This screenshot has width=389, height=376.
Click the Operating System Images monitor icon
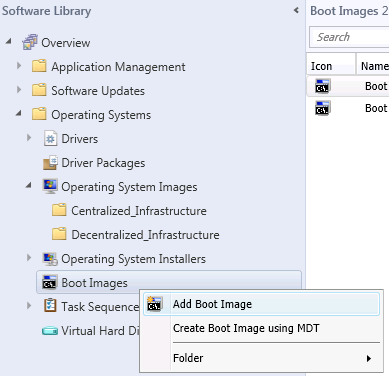(x=50, y=186)
